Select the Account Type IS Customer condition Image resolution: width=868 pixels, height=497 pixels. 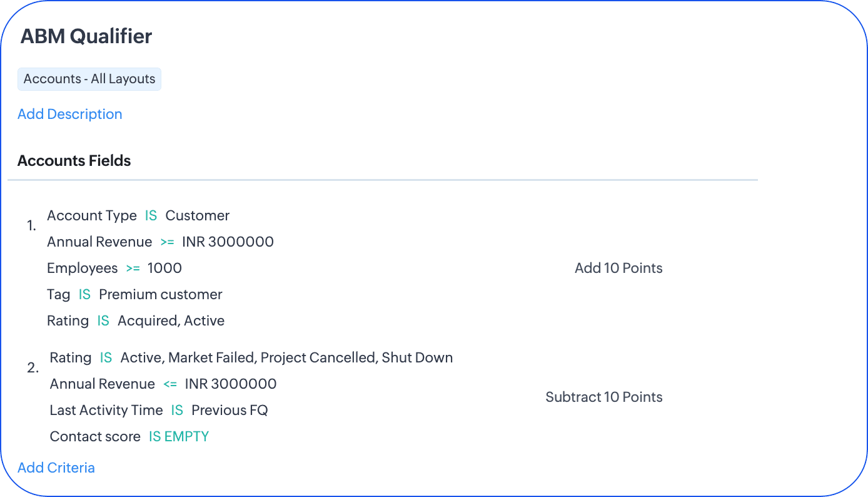(138, 215)
